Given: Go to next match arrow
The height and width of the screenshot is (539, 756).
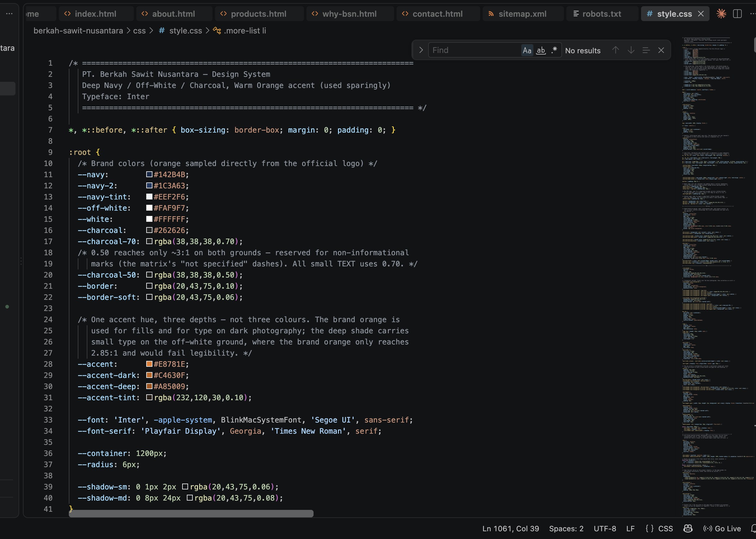Looking at the screenshot, I should pyautogui.click(x=631, y=50).
